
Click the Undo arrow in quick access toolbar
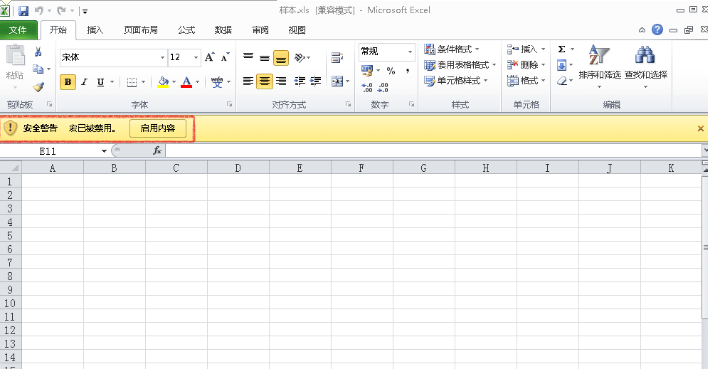(39, 10)
